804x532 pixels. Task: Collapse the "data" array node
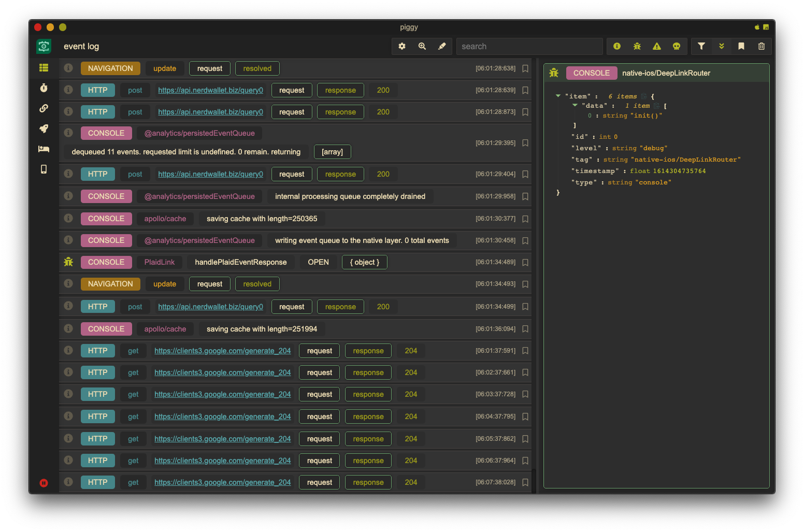[575, 105]
